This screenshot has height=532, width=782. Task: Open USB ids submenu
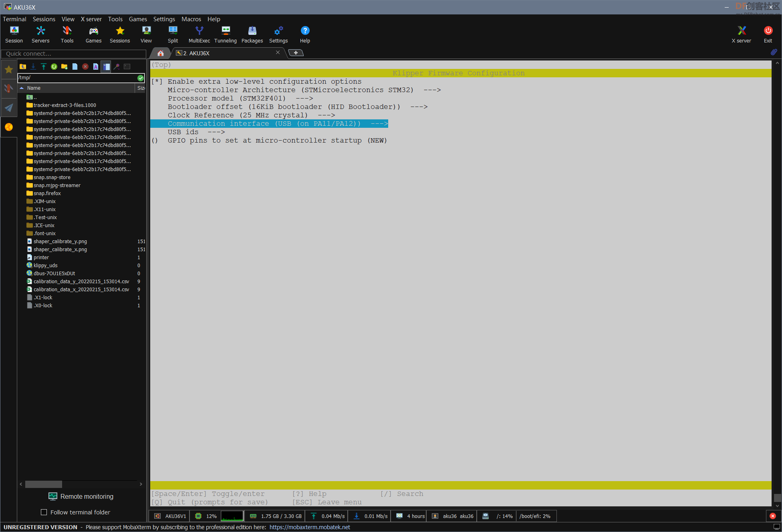(196, 132)
